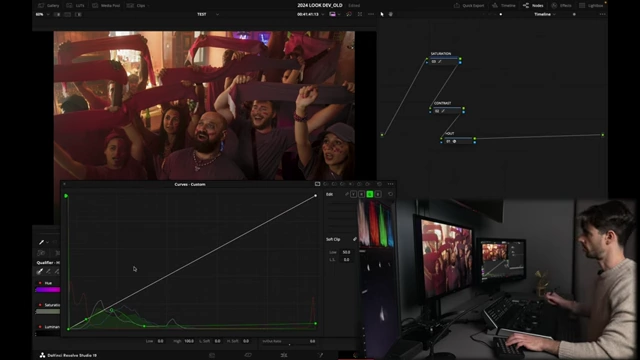Toggle bypass color grades icon in viewer
This screenshot has height=360, width=640.
(349, 14)
